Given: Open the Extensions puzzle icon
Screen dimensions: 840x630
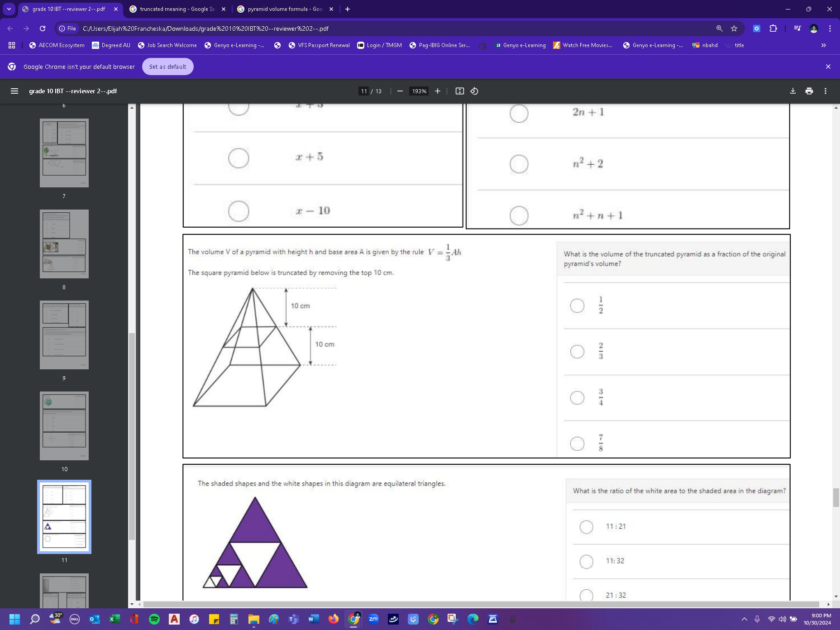Looking at the screenshot, I should (773, 29).
